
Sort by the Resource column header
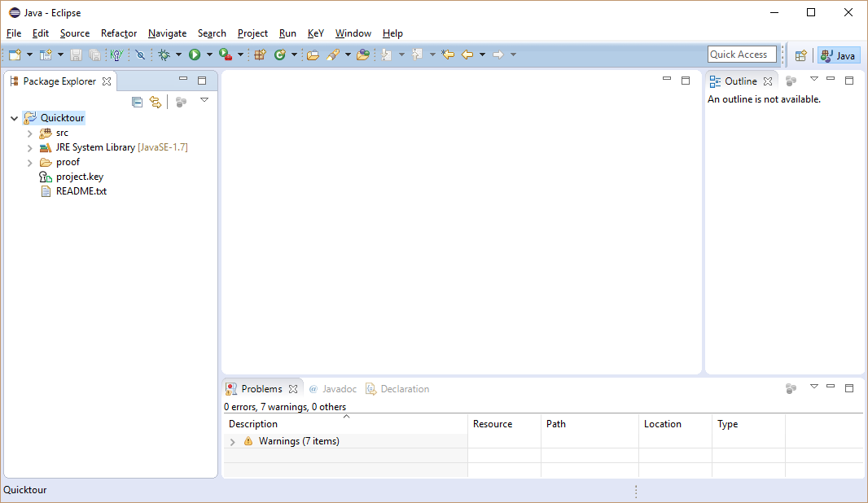pos(504,424)
